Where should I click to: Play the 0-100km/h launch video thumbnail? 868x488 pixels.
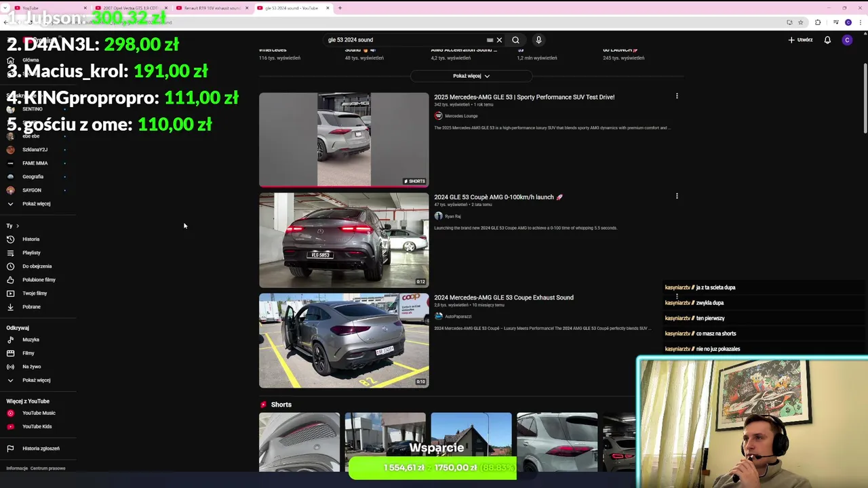(344, 240)
